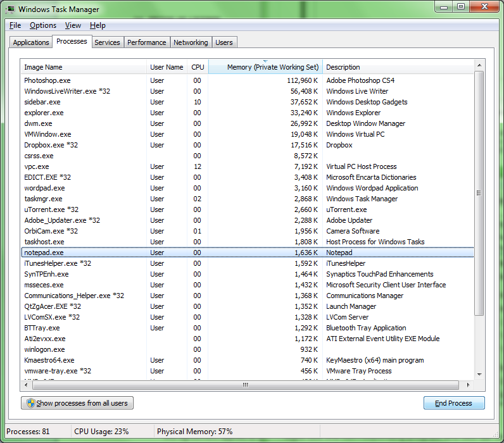Screen dimensions: 504x443
Task: Click the Physical Memory: 57% status entry
Action: [195, 432]
